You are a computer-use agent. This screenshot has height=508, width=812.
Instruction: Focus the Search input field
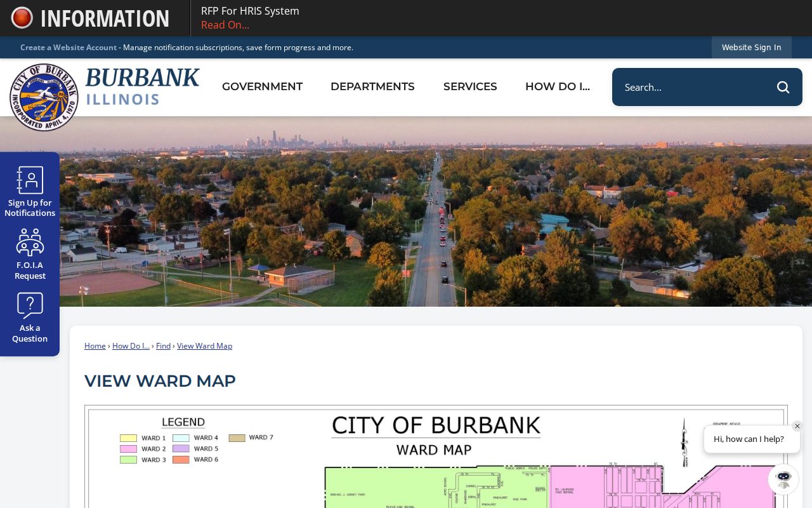[695, 87]
